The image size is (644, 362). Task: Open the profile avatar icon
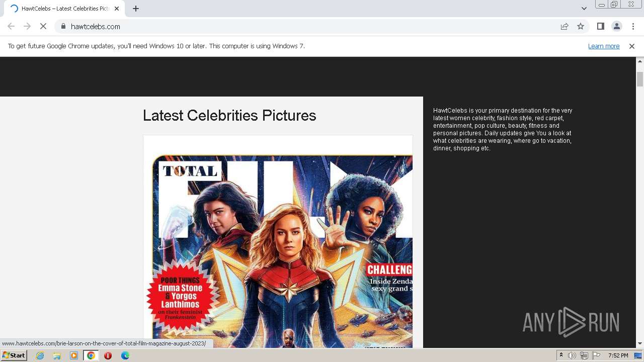(616, 26)
